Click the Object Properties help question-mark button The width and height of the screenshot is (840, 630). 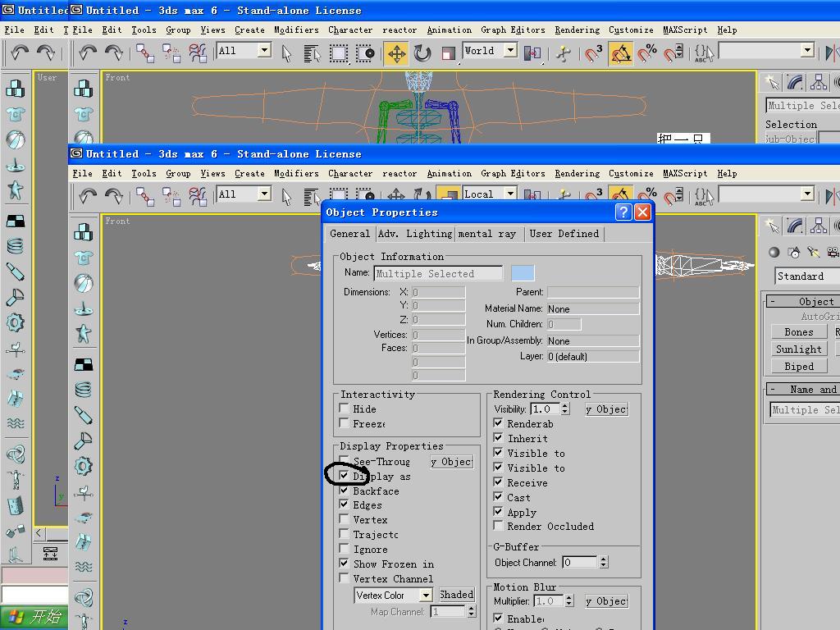point(623,212)
